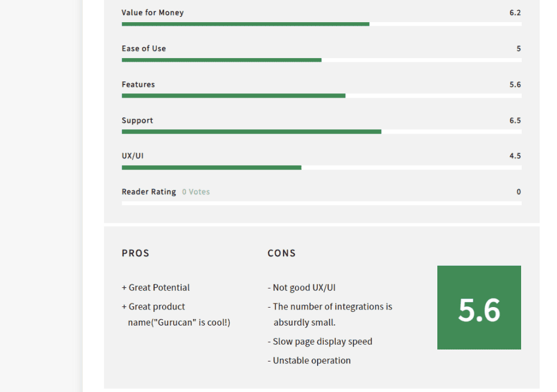Click the green 5.6 overall score box
This screenshot has height=392, width=557.
[x=479, y=308]
